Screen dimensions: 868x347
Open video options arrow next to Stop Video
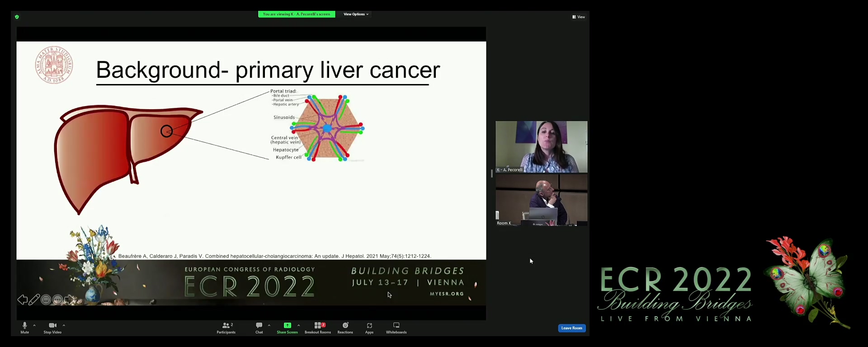pos(64,325)
